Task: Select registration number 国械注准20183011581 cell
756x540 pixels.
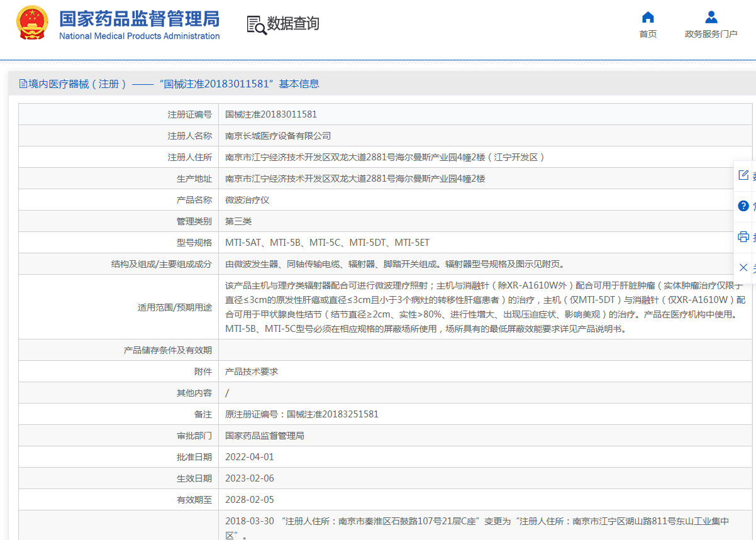Action: click(x=271, y=114)
